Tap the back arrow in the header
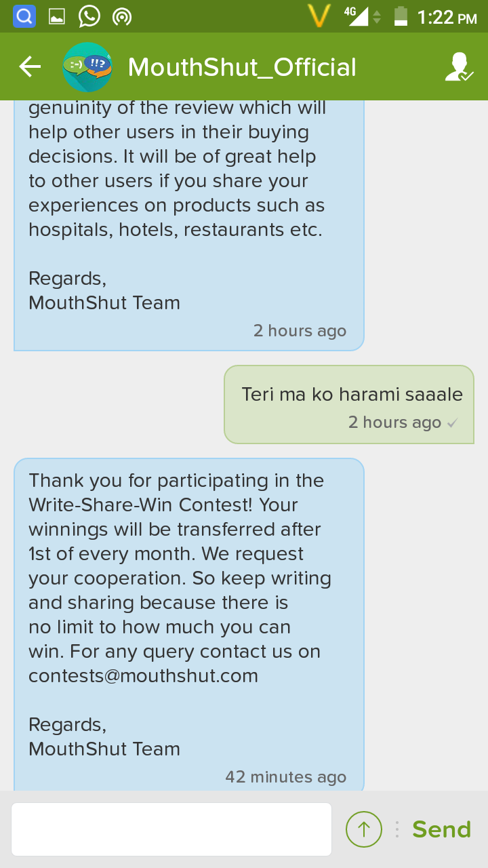The height and width of the screenshot is (868, 488). point(30,66)
